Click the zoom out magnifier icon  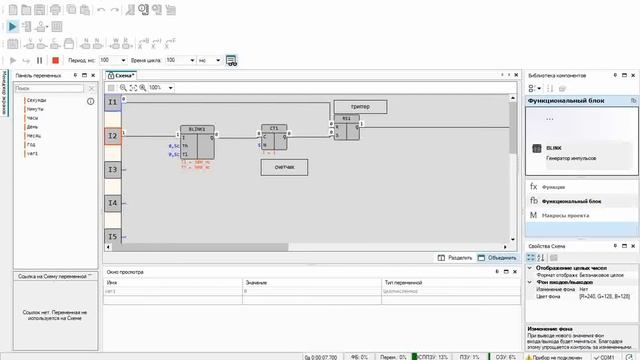(123, 88)
